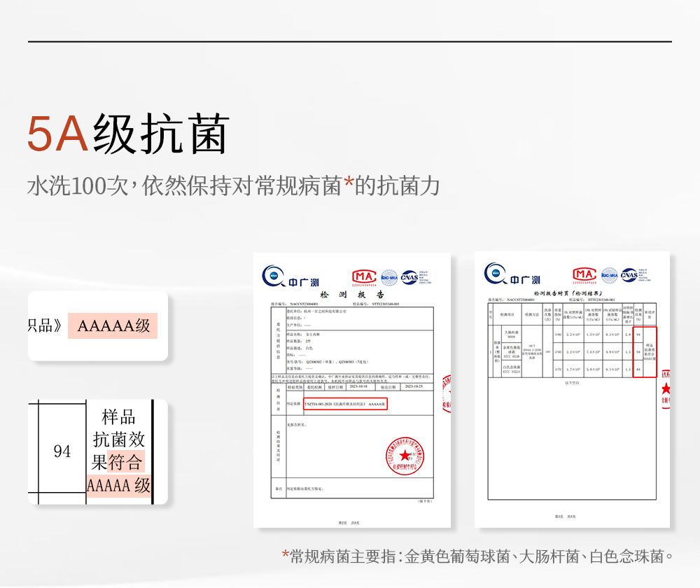
Task: Click the round red star stamp on left report
Action: tap(405, 456)
